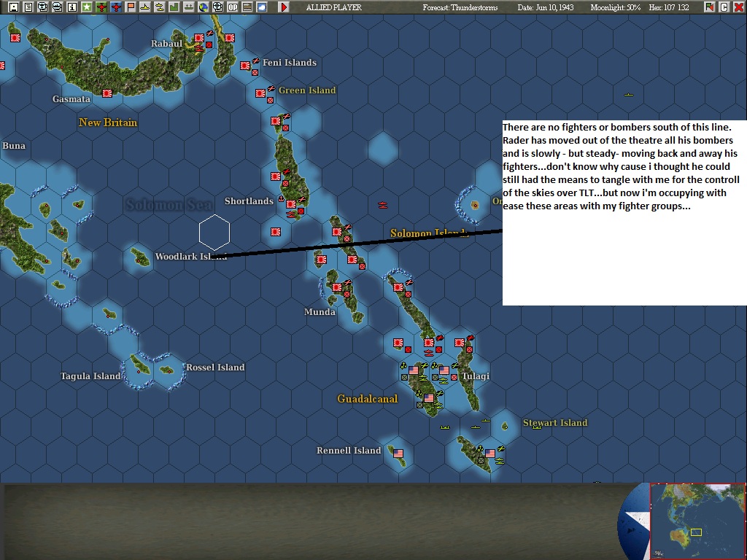
Task: Select the Japanese base flag near Munda
Action: tap(337, 287)
